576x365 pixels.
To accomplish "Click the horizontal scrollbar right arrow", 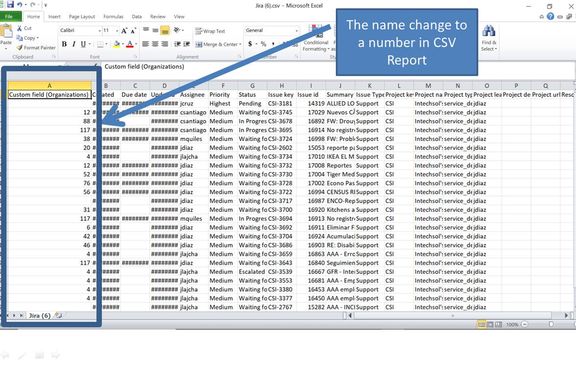I will coord(566,315).
